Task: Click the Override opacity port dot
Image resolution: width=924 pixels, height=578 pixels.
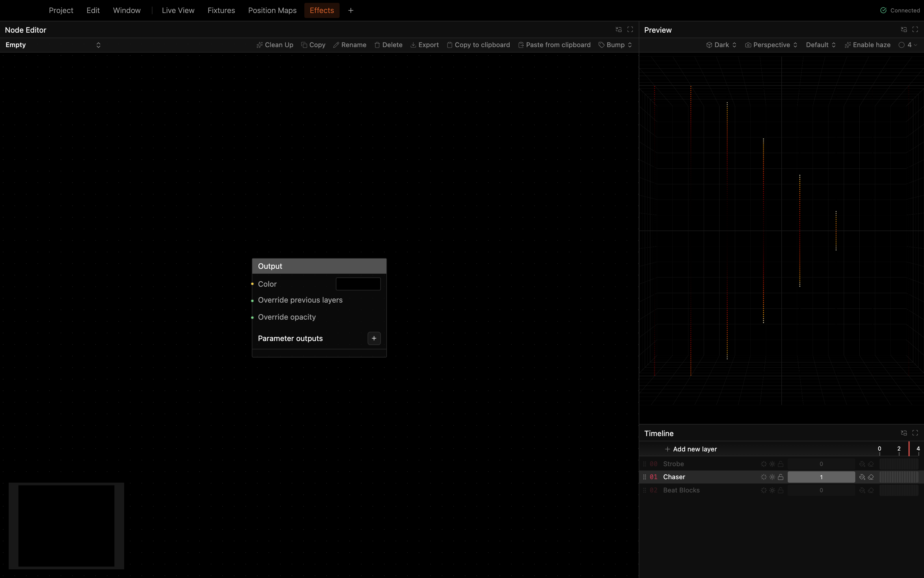Action: click(x=252, y=318)
